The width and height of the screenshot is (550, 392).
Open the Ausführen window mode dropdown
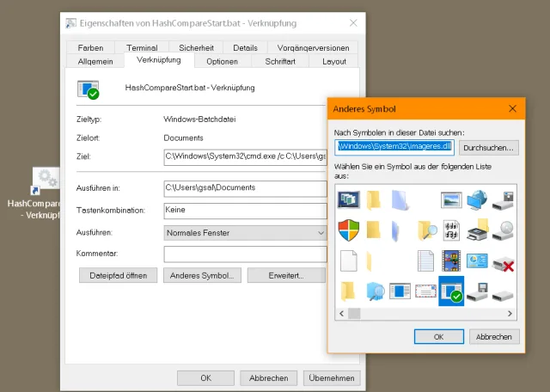[x=244, y=232]
